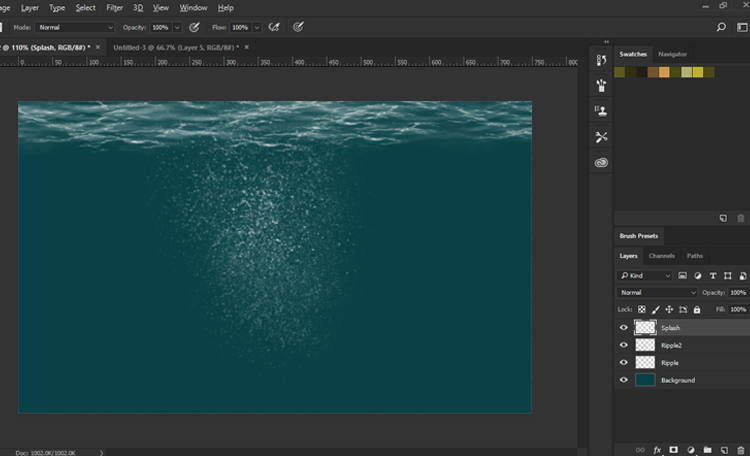Click the search magnifier icon
Viewport: 750px width, 456px height.
(721, 27)
